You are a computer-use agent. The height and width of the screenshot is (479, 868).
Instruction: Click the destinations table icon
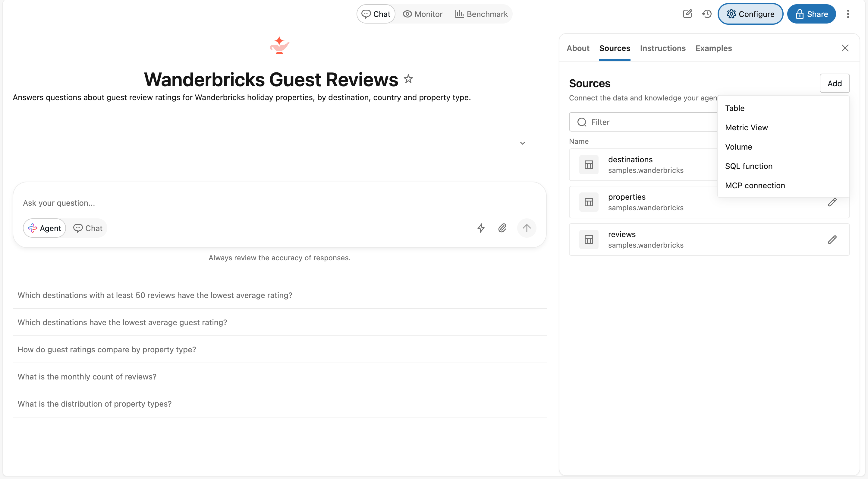coord(589,165)
